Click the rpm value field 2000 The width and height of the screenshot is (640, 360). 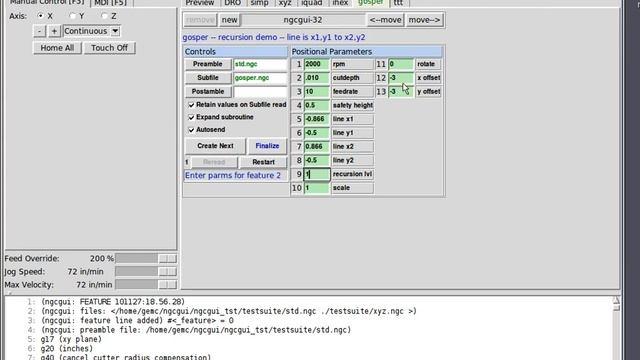(317, 64)
